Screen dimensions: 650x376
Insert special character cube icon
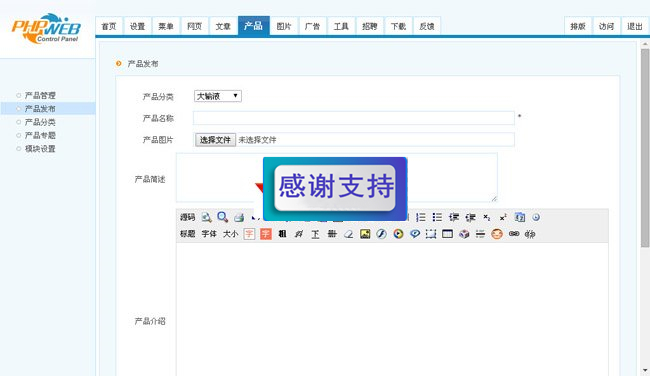(464, 234)
